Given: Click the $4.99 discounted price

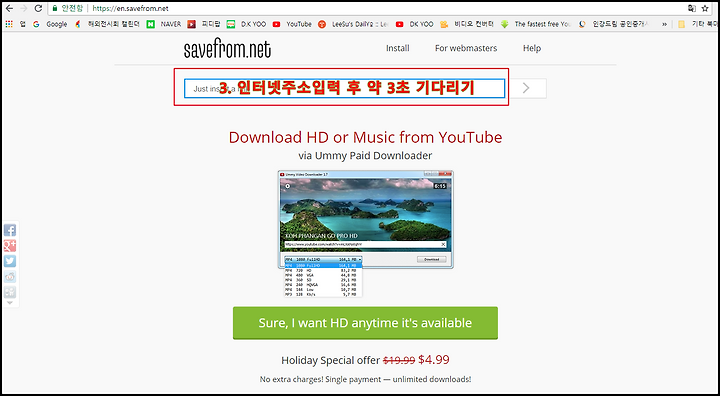Looking at the screenshot, I should click(x=433, y=360).
